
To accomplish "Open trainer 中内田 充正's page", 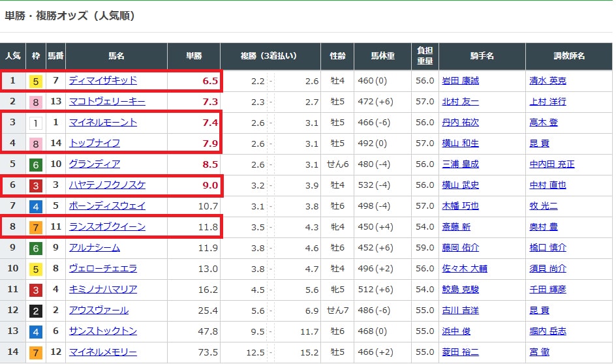I will [x=553, y=164].
